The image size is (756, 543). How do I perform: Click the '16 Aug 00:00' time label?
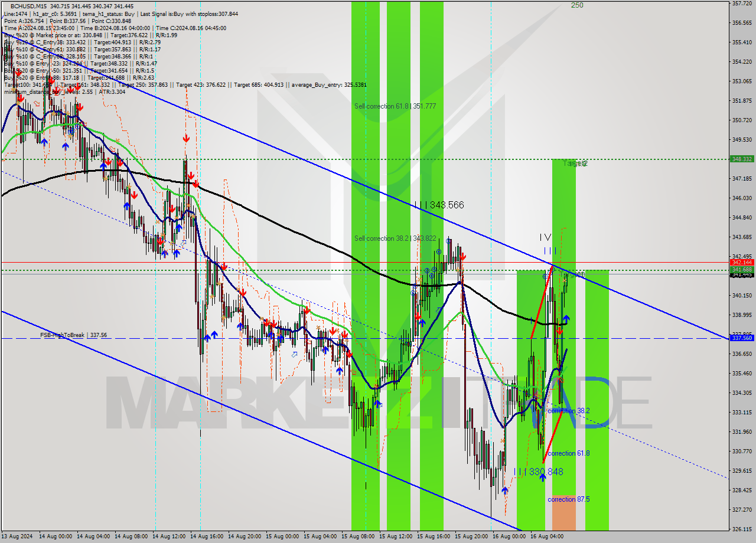click(x=509, y=537)
